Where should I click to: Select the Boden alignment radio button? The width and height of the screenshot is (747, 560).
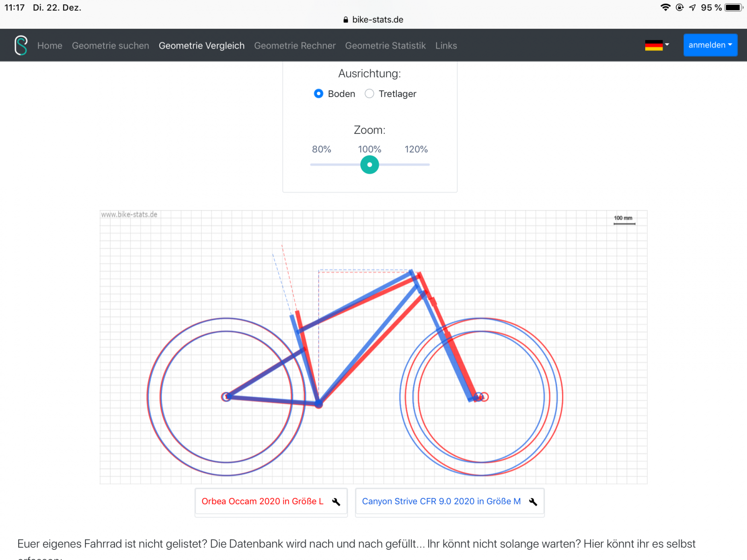[318, 94]
